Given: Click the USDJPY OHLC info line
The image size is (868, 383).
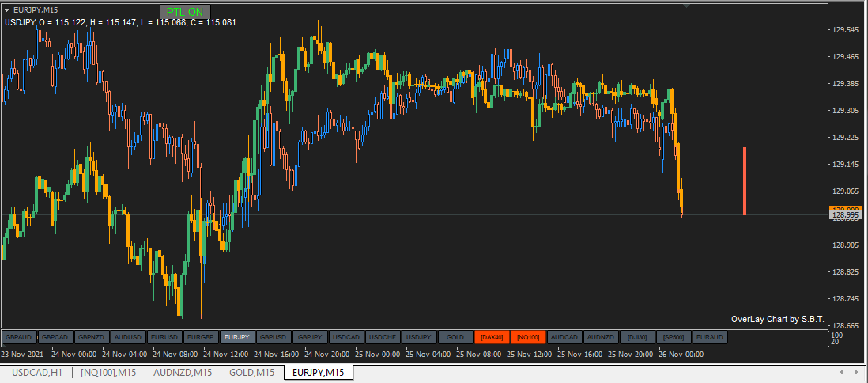Looking at the screenshot, I should click(120, 23).
